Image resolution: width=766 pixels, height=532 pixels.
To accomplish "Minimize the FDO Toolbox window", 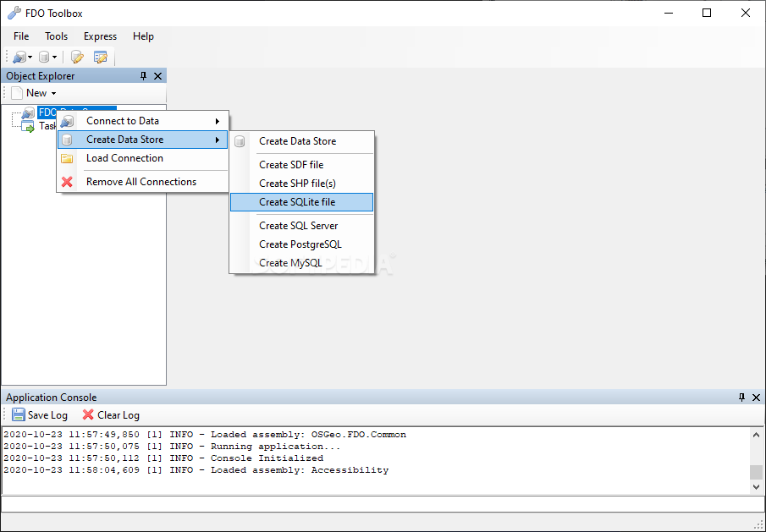I will click(x=669, y=14).
